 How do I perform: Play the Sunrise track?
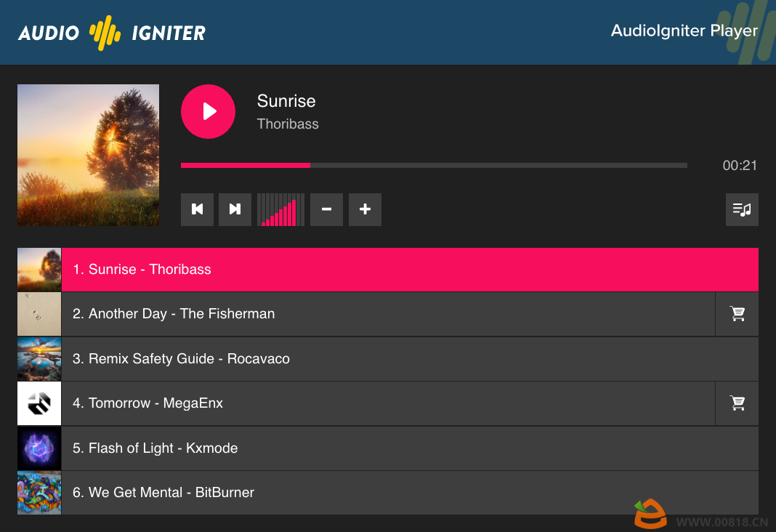(208, 111)
